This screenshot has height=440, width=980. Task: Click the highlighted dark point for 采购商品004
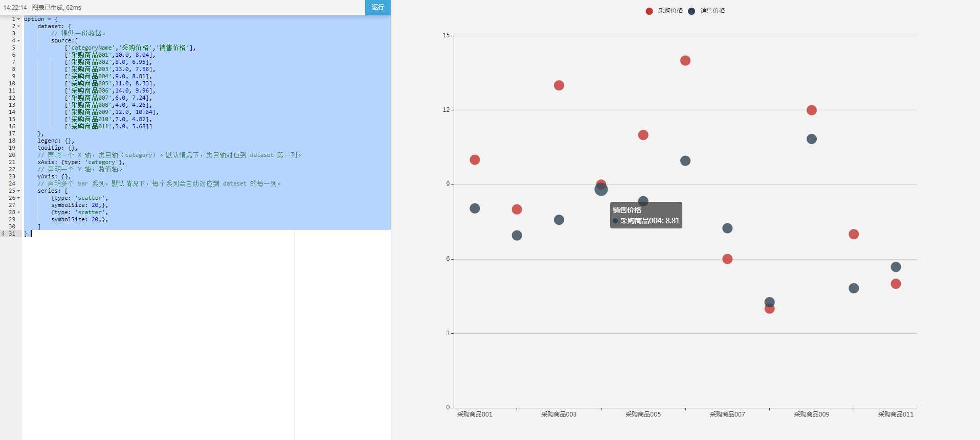(x=601, y=190)
